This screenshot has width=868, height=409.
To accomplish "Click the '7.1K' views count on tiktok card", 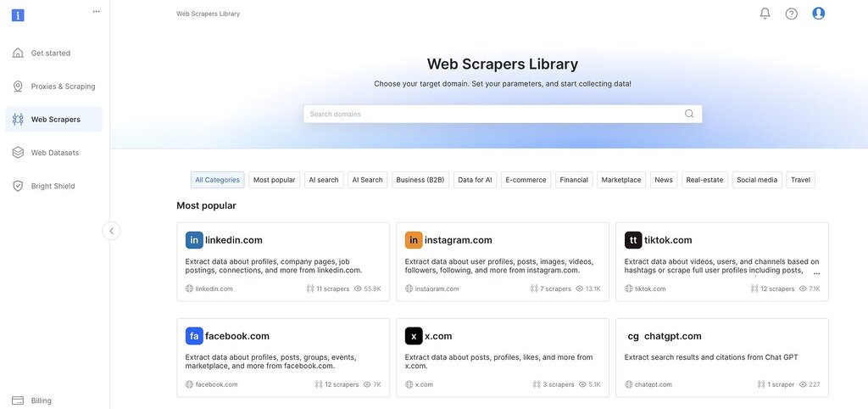I will (815, 289).
